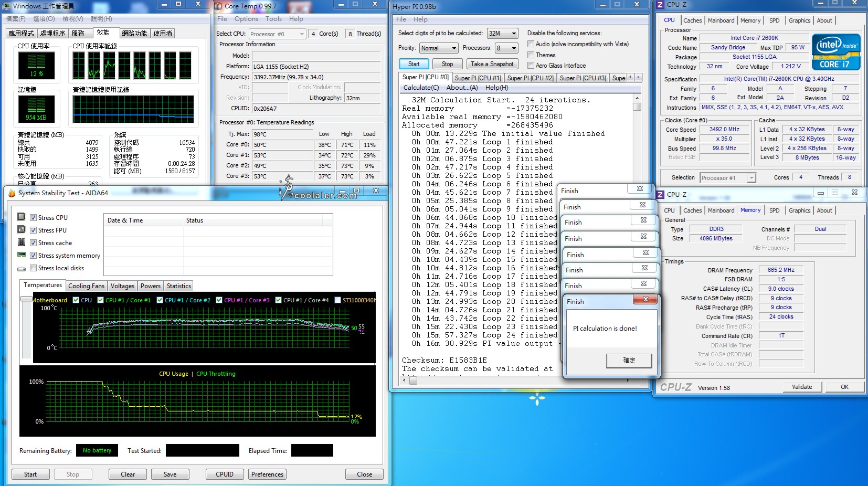Viewport: 868px width, 486px height.
Task: Click the Stress FPU icon in AIDA64
Action: coord(22,229)
